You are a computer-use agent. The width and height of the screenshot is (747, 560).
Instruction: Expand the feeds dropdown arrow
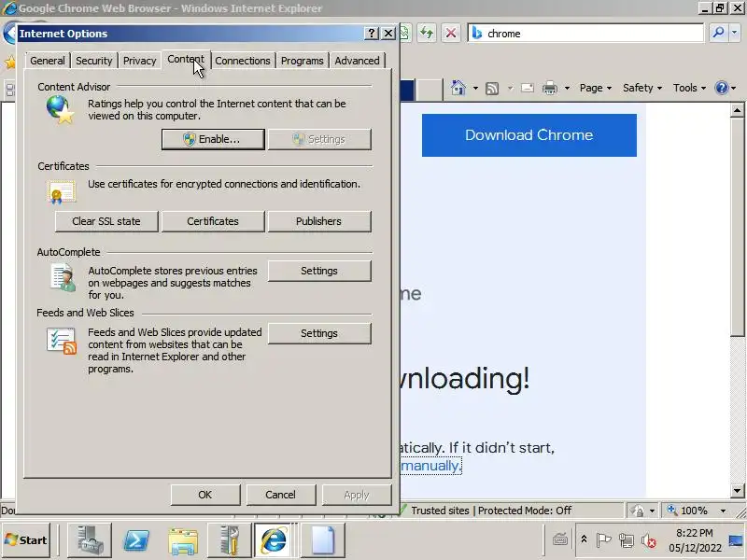[510, 88]
